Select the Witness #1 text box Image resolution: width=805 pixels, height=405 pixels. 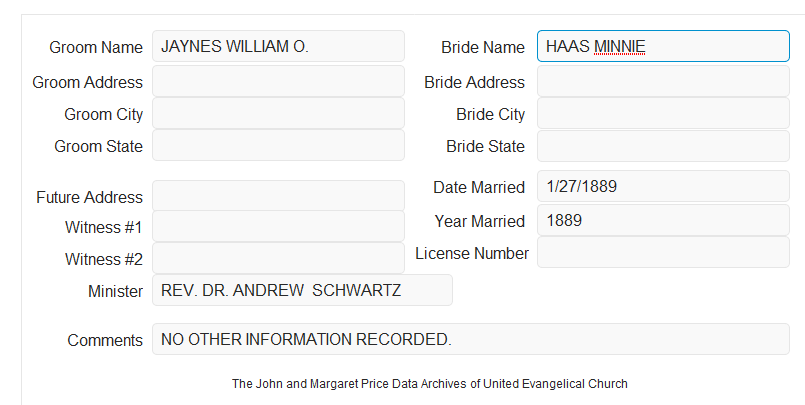click(x=278, y=226)
